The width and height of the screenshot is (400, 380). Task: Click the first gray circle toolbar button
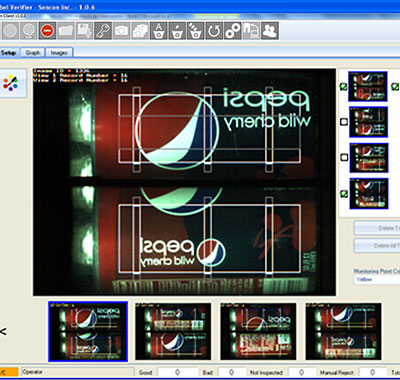tap(11, 31)
